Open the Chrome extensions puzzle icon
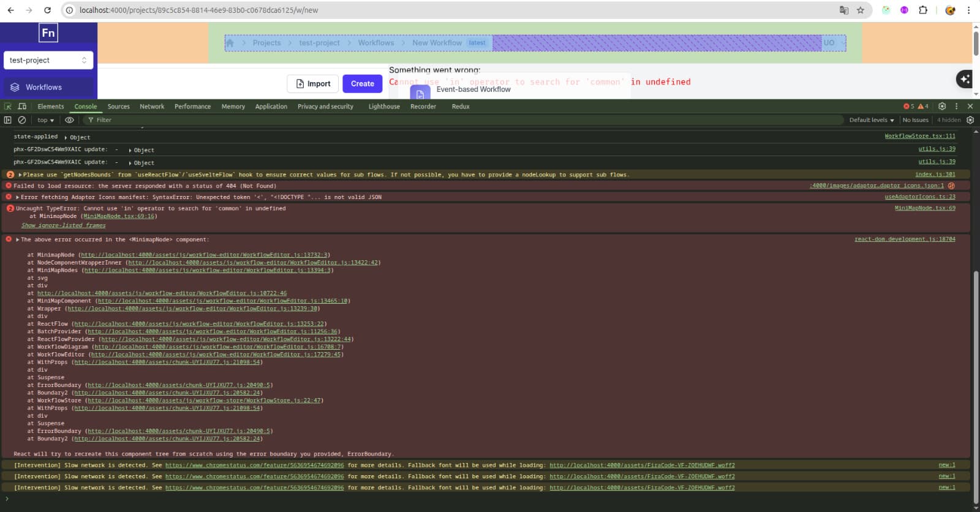This screenshot has width=980, height=512. 923,10
